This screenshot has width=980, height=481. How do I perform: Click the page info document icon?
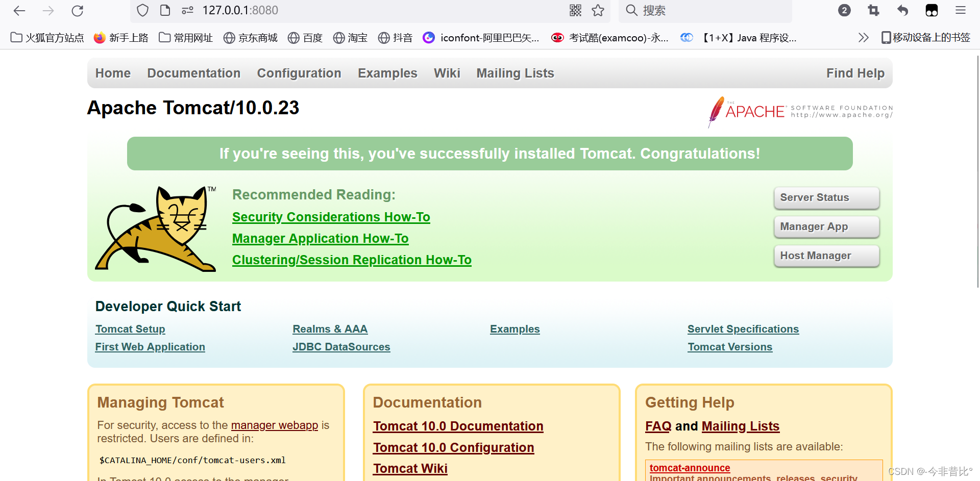(x=165, y=10)
